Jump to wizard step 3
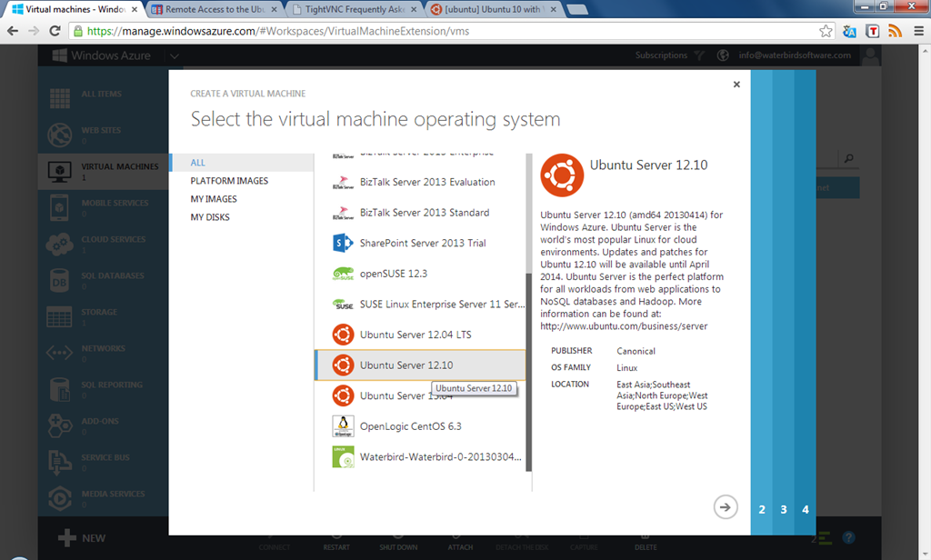This screenshot has height=560, width=931. 783,509
